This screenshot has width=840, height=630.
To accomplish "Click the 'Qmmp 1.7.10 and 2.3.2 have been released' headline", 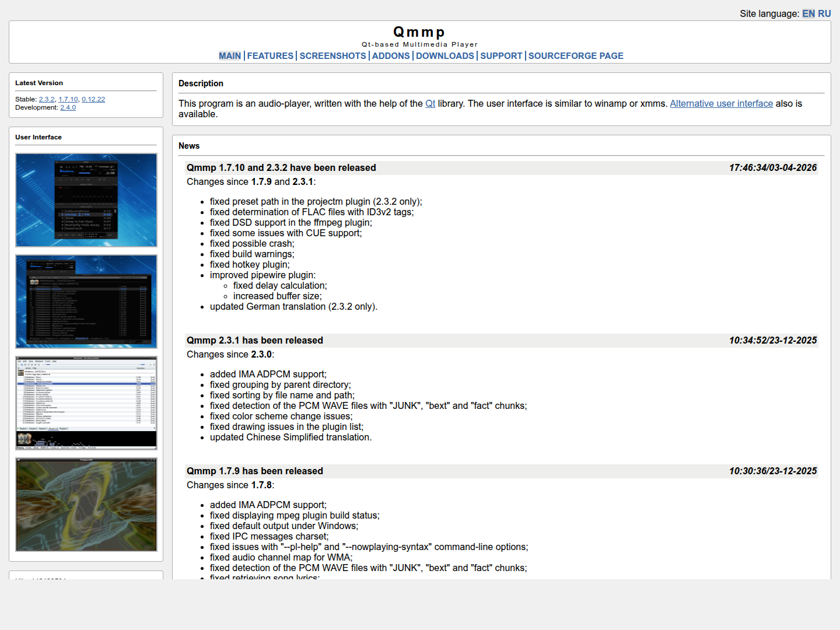I will point(281,168).
